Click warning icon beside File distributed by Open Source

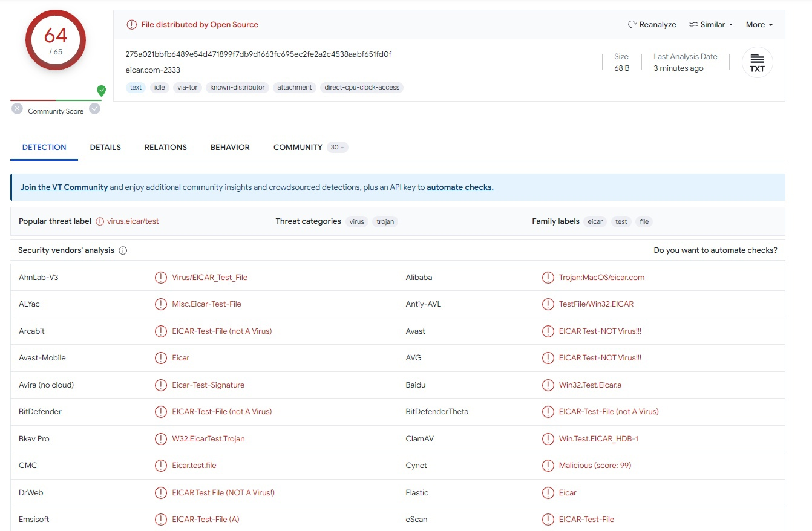coord(131,25)
